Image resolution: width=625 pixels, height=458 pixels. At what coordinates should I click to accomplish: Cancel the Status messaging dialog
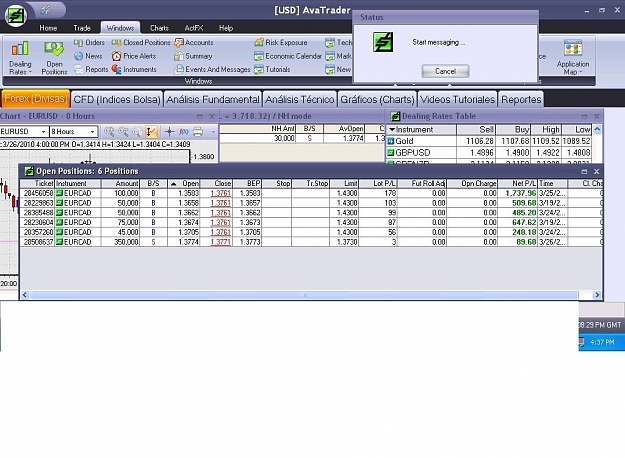pos(445,71)
